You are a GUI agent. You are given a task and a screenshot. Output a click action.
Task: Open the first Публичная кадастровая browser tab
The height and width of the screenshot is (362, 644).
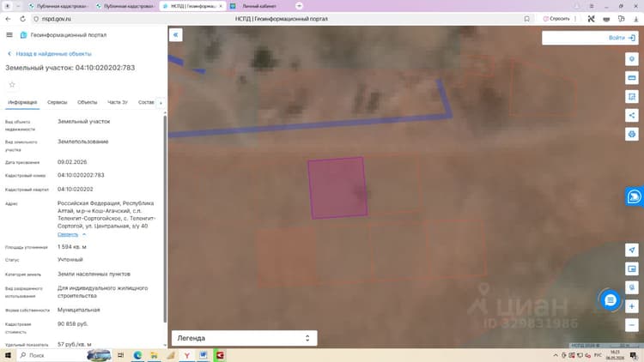pos(58,6)
